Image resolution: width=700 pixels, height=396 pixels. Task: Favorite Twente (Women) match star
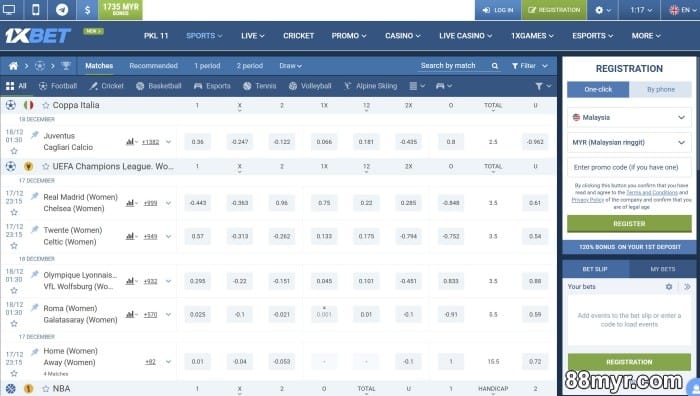14,246
